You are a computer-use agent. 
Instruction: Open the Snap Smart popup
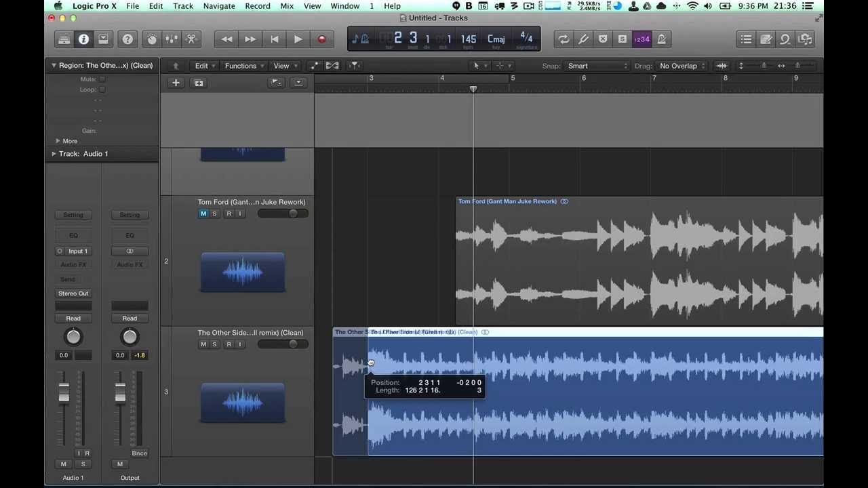pyautogui.click(x=597, y=66)
